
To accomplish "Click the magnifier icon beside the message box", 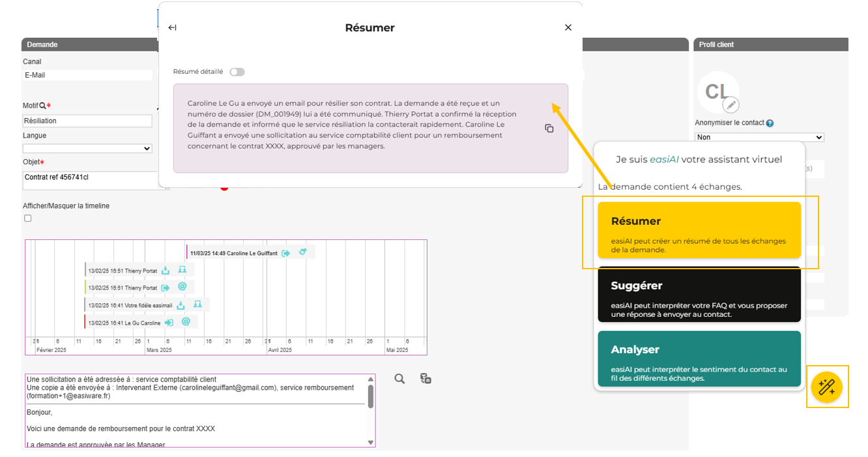I will [x=399, y=379].
